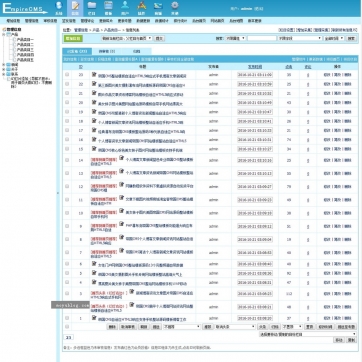Collapse the 产品 tree node in the sidebar
The width and height of the screenshot is (362, 362).
[x=4, y=34]
